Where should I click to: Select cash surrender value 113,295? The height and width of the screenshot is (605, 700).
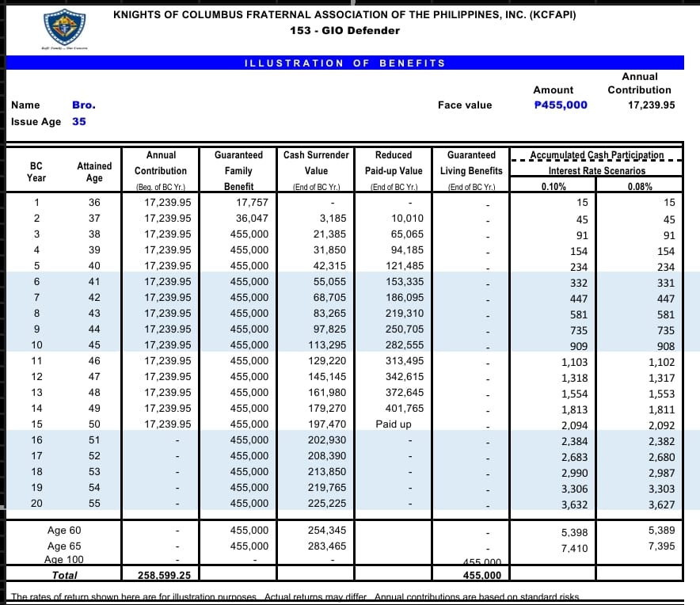point(327,345)
